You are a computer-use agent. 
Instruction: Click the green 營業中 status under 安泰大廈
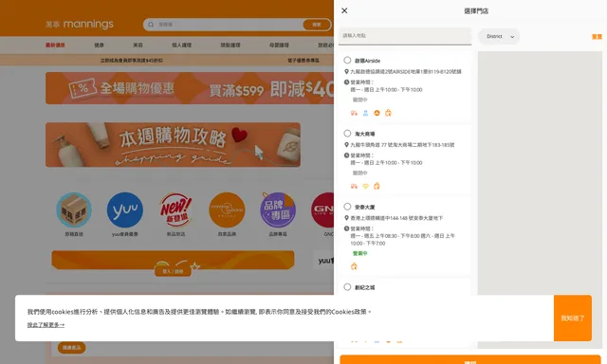[x=360, y=253]
